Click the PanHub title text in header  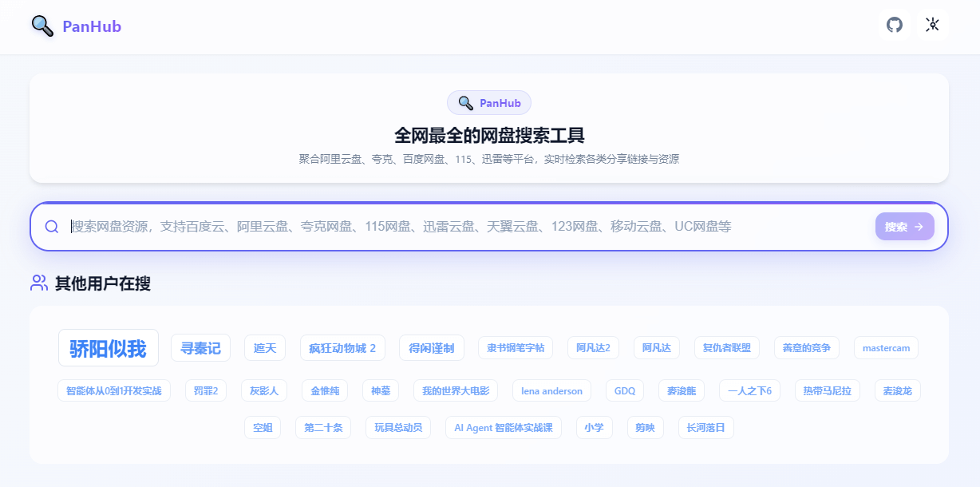click(92, 26)
